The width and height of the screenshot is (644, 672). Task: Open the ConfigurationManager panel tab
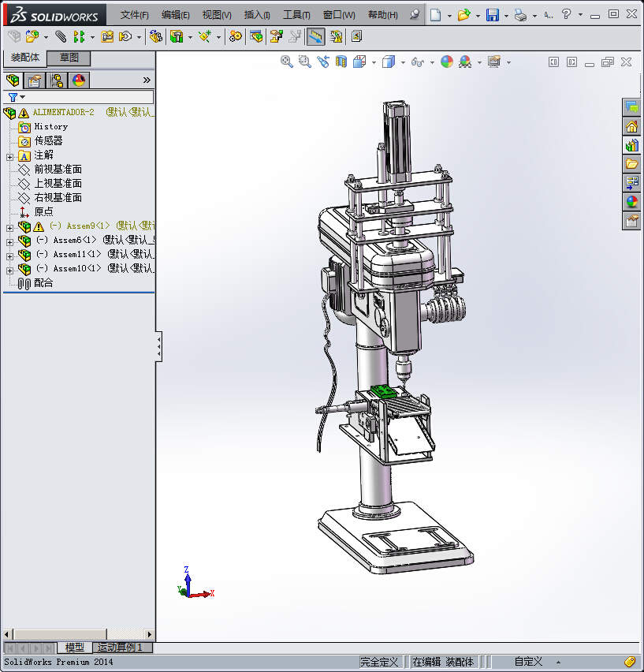coord(57,80)
